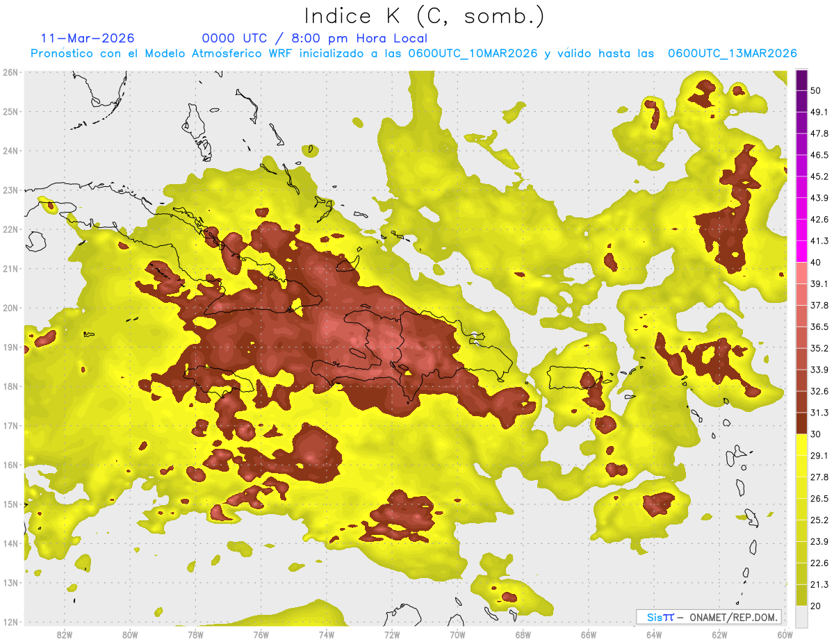
Task: Click the legend value '27.8'
Action: pyautogui.click(x=819, y=477)
